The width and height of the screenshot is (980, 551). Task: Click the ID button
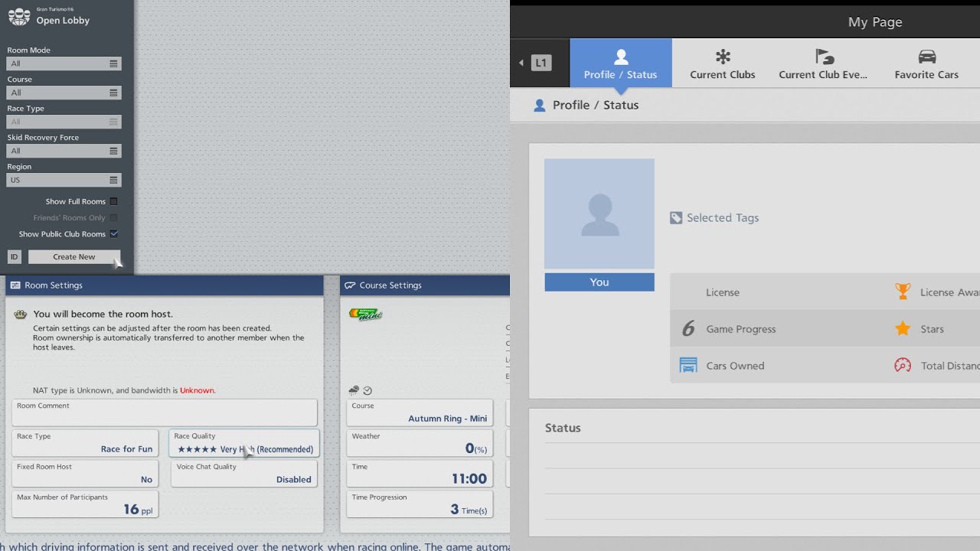pos(14,257)
